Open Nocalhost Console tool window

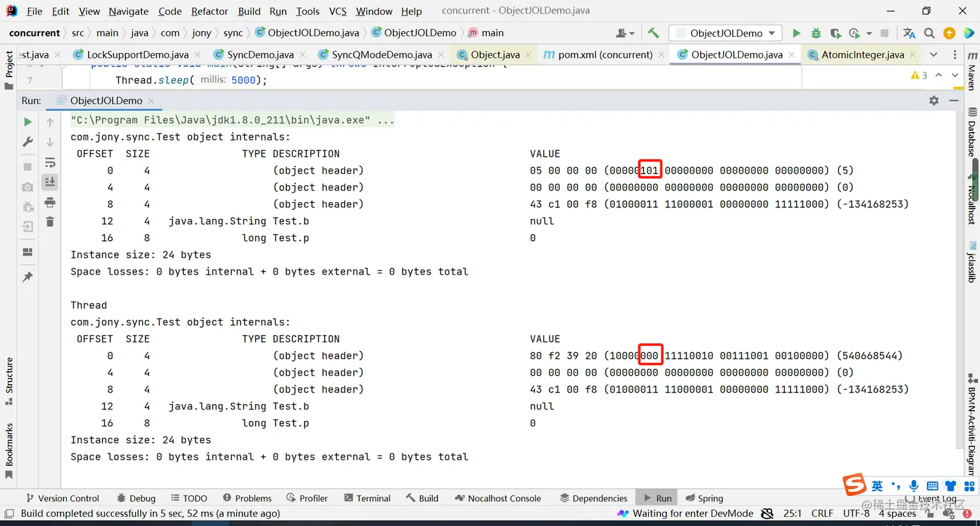click(x=498, y=498)
